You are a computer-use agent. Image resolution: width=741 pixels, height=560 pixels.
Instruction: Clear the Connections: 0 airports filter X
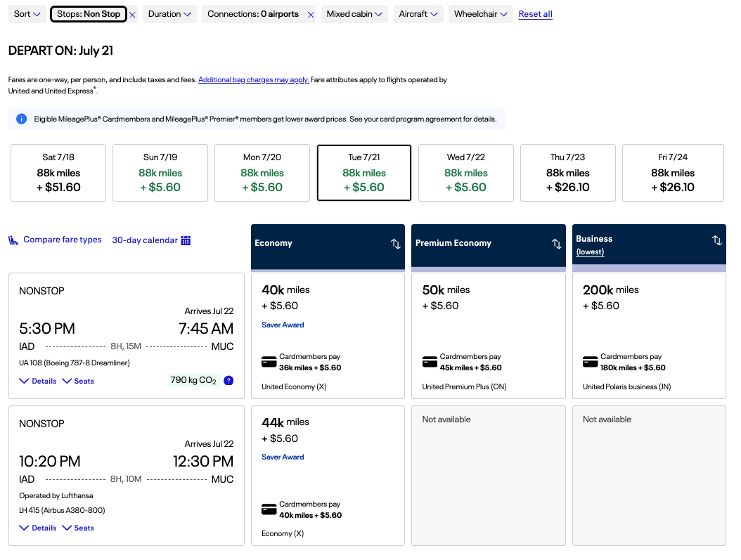tap(311, 15)
